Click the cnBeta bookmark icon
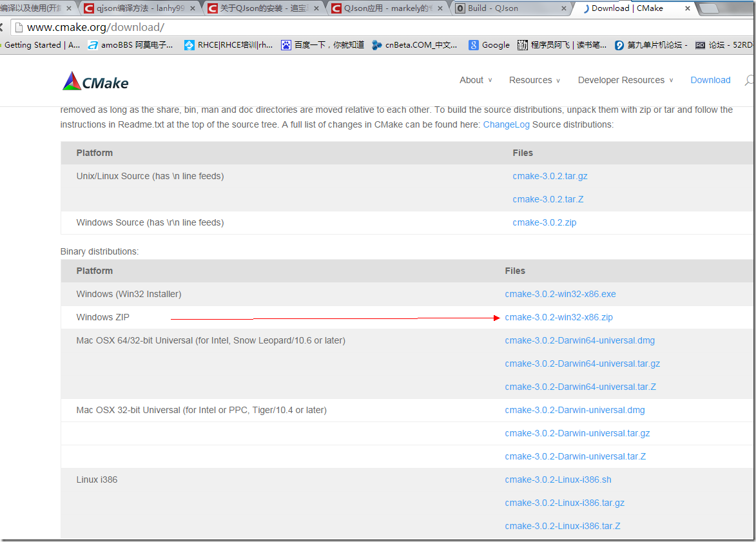The width and height of the screenshot is (756, 542). pos(376,45)
